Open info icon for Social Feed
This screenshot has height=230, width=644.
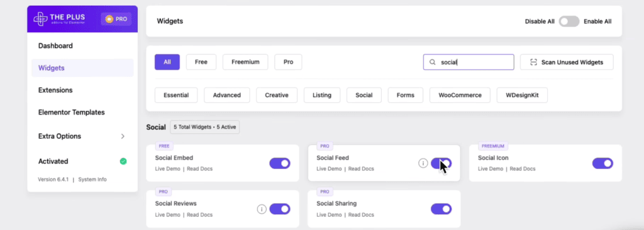(423, 163)
